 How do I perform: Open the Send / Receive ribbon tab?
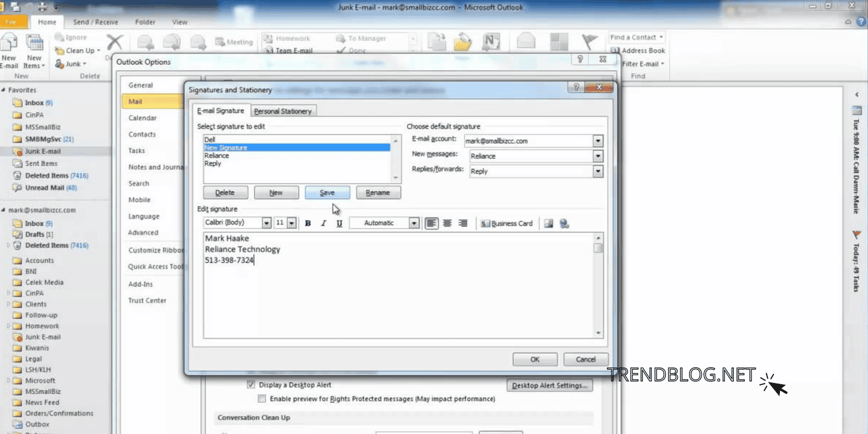click(x=96, y=22)
